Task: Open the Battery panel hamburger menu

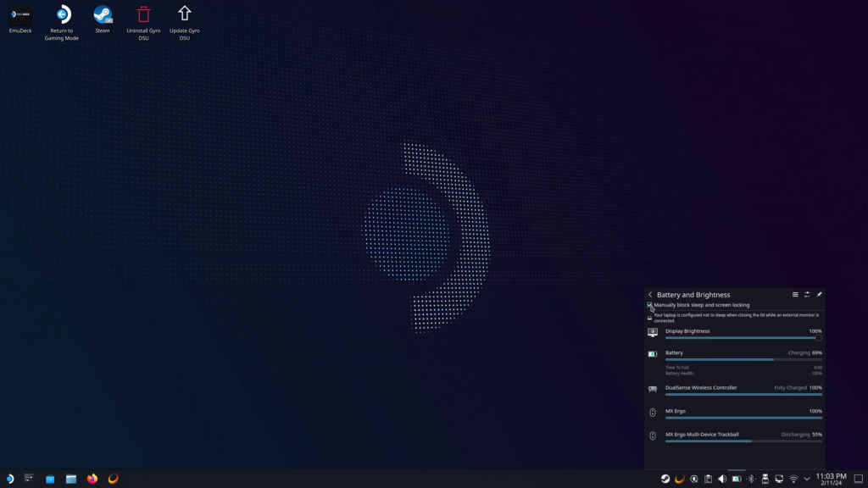Action: (795, 295)
